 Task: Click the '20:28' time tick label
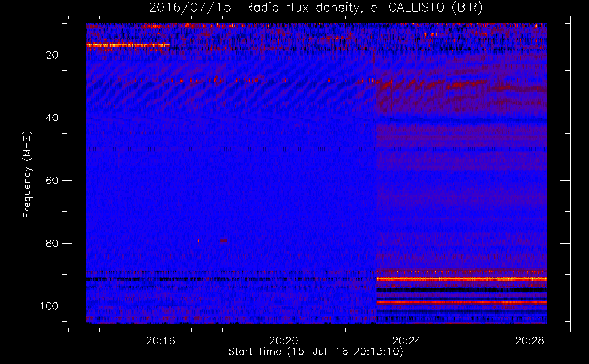(x=530, y=341)
